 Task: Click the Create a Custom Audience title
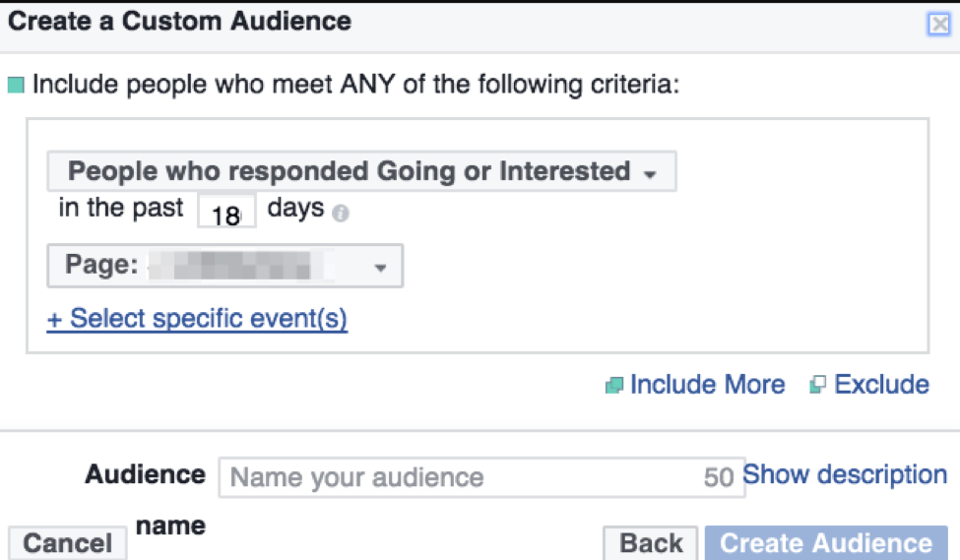(x=179, y=21)
